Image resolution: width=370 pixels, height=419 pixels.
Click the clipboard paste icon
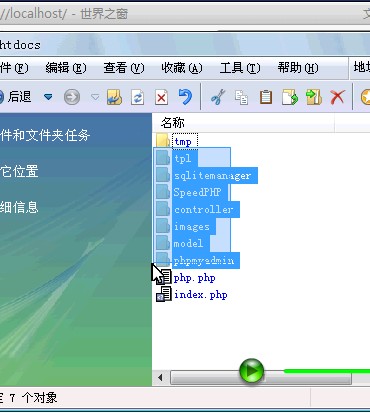tap(266, 97)
